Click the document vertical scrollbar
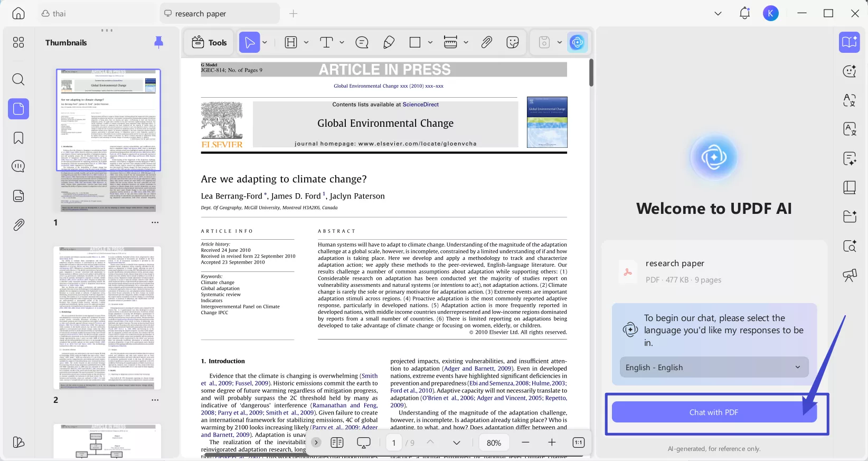The width and height of the screenshot is (868, 461). pos(591,73)
